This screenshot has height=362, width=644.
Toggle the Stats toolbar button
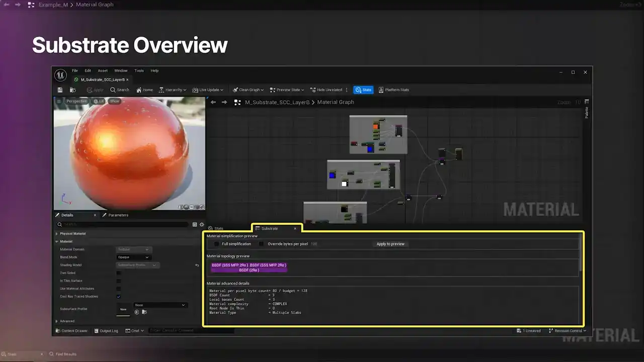(363, 90)
